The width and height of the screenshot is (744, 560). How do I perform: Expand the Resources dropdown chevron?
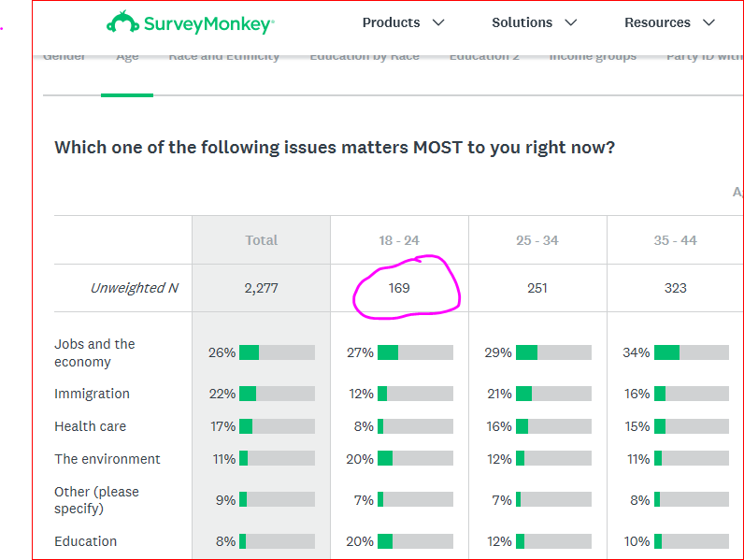click(x=708, y=22)
